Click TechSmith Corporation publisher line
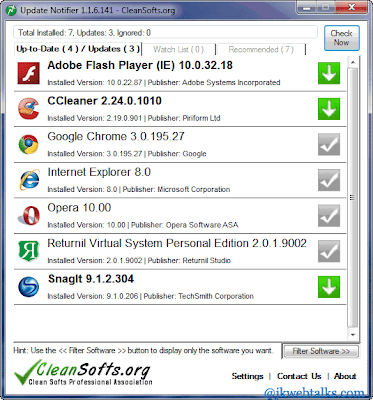This screenshot has height=400, width=373. [150, 296]
